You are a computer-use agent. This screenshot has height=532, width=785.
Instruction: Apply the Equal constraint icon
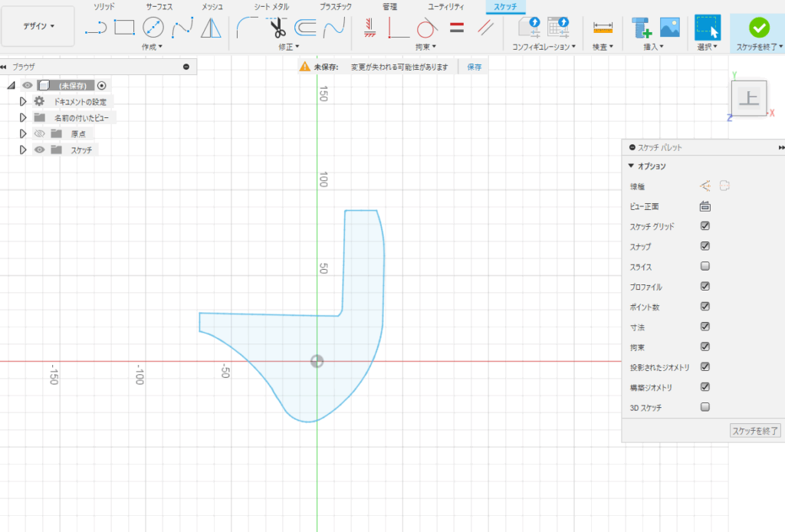click(457, 28)
